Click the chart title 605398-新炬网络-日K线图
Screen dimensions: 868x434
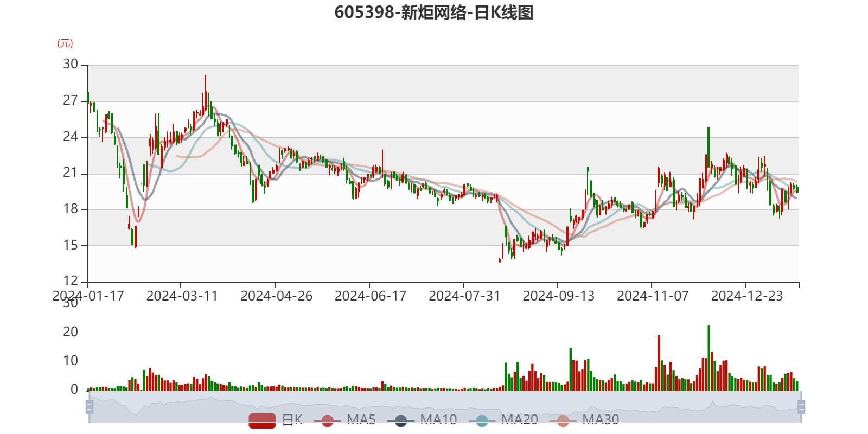[434, 12]
